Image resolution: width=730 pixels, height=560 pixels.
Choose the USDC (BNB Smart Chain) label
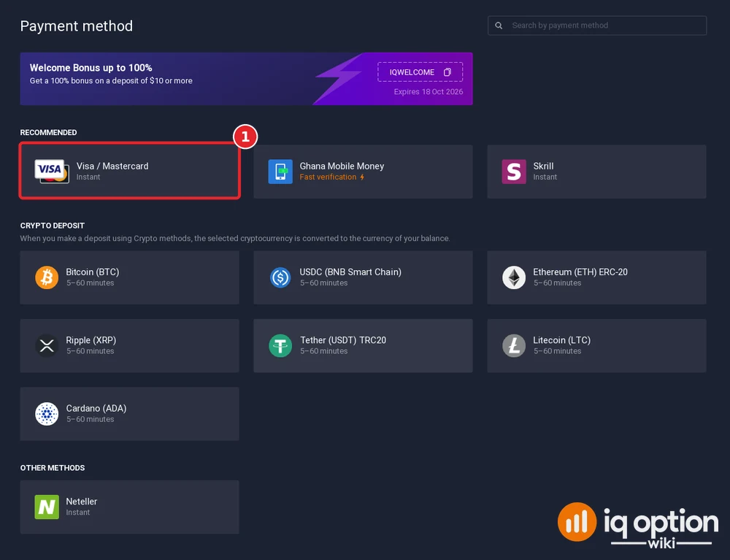pos(350,272)
